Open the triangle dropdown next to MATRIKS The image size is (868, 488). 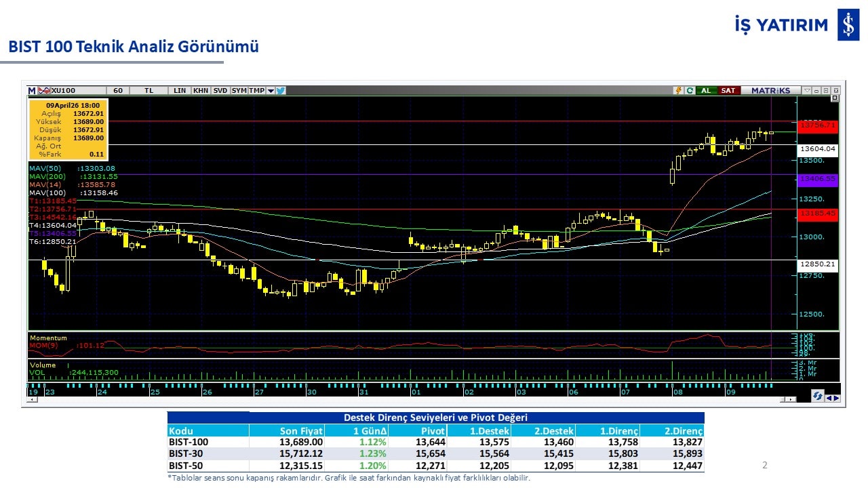[807, 90]
